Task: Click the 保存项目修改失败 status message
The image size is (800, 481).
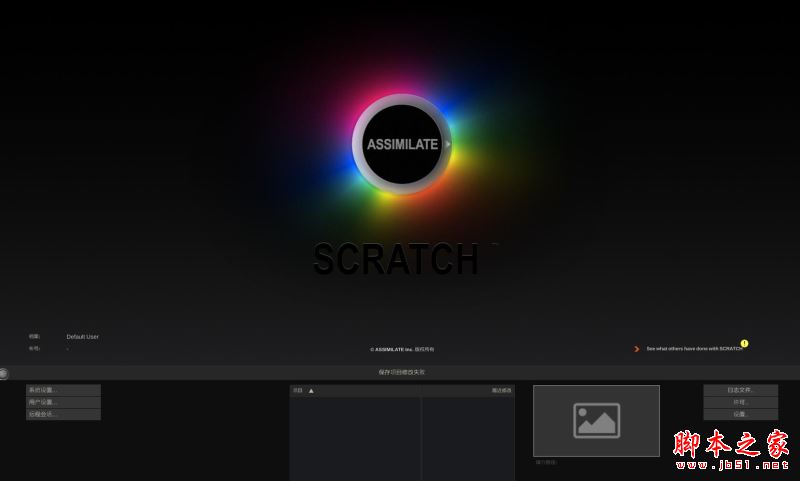Action: (402, 372)
